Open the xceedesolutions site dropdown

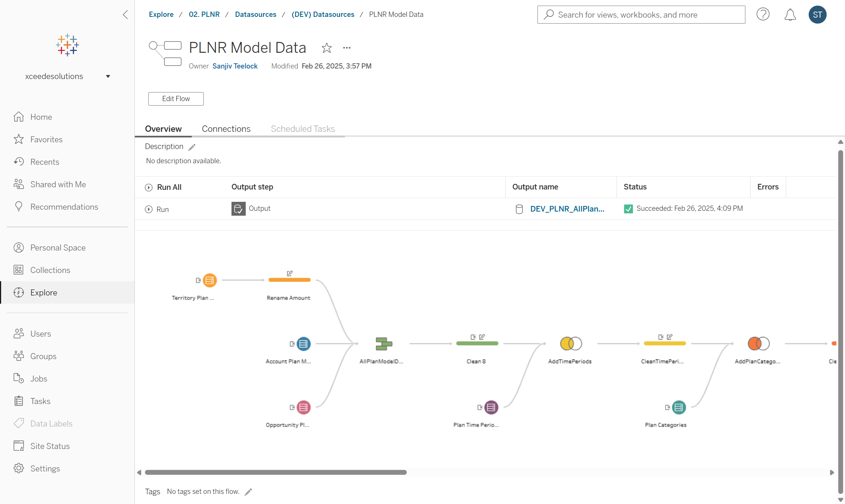click(x=67, y=76)
